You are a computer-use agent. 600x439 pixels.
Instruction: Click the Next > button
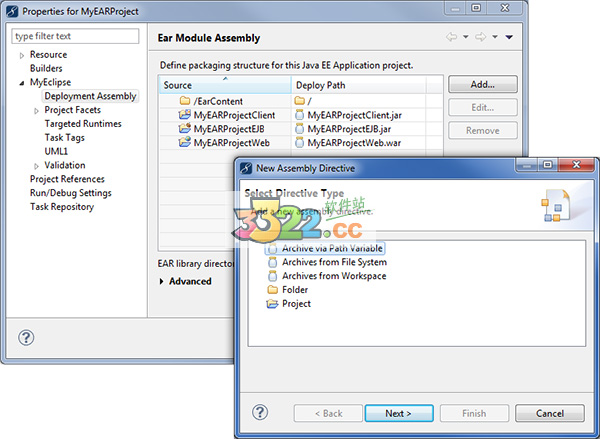398,413
